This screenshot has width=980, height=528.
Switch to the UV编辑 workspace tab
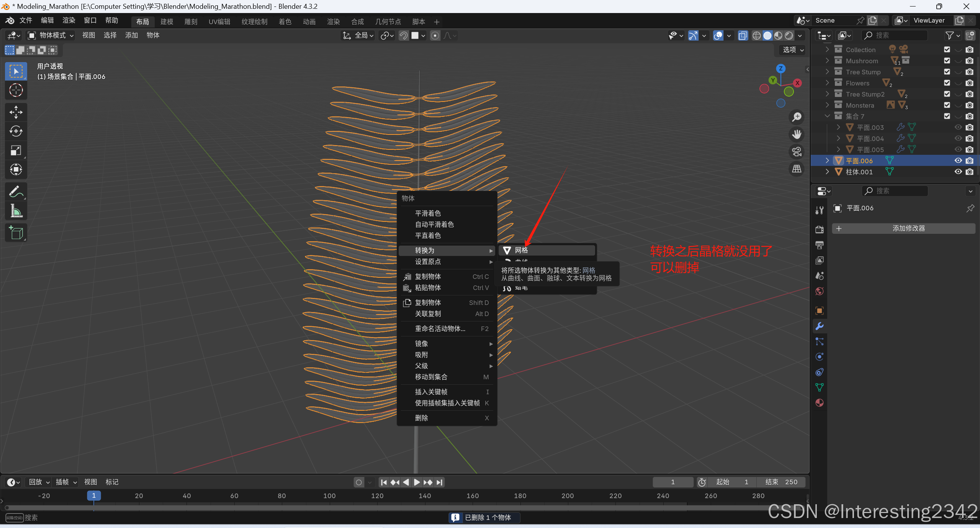pyautogui.click(x=219, y=22)
